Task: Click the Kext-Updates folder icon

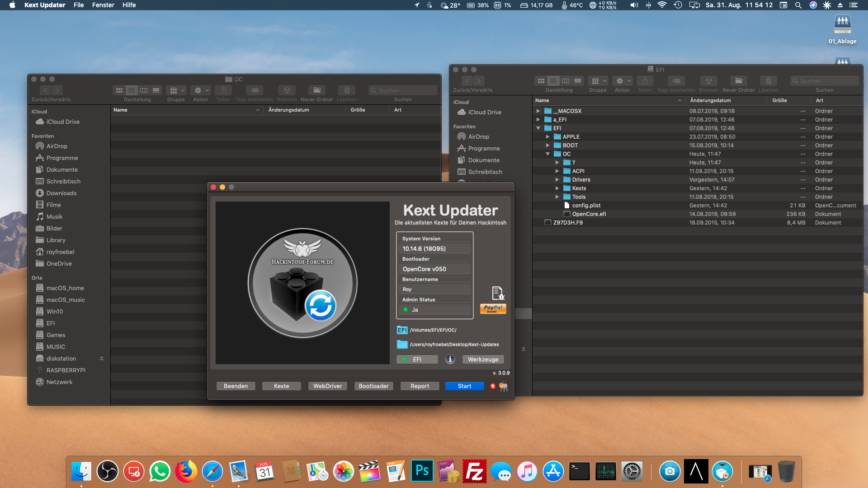Action: [402, 344]
